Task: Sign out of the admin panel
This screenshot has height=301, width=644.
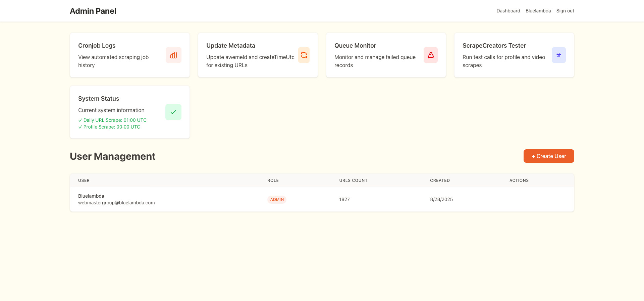Action: [x=565, y=11]
